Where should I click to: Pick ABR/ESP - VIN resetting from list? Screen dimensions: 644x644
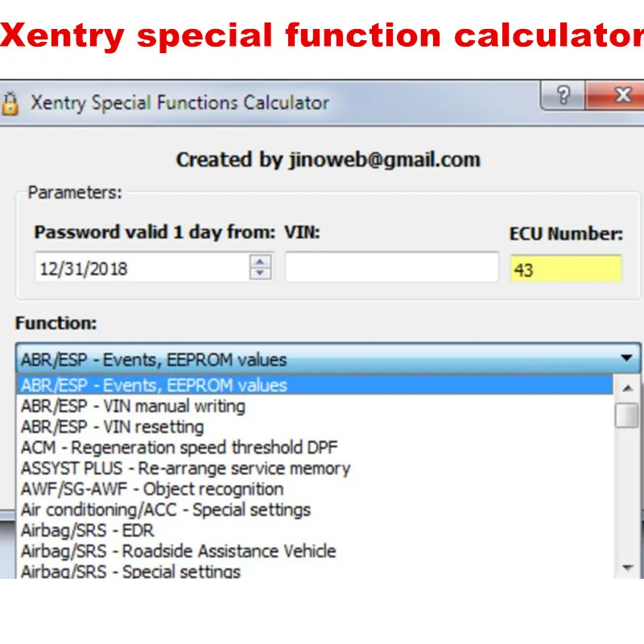[315, 427]
